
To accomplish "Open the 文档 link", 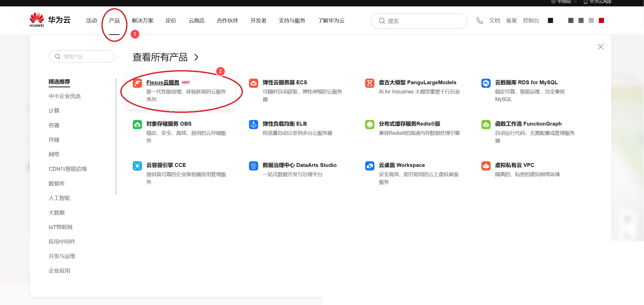I will tap(495, 21).
